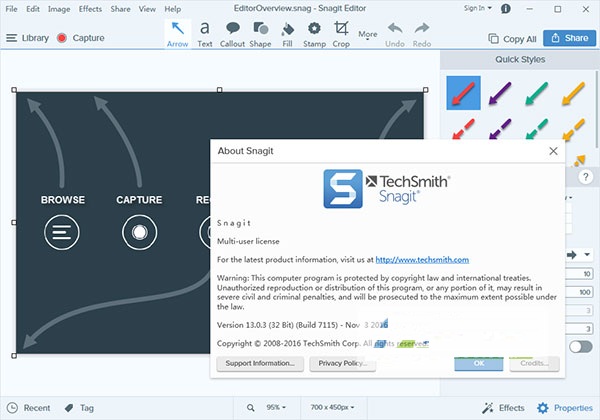This screenshot has height=420, width=600.
Task: Click the zoom magnifier icon
Action: (251, 408)
